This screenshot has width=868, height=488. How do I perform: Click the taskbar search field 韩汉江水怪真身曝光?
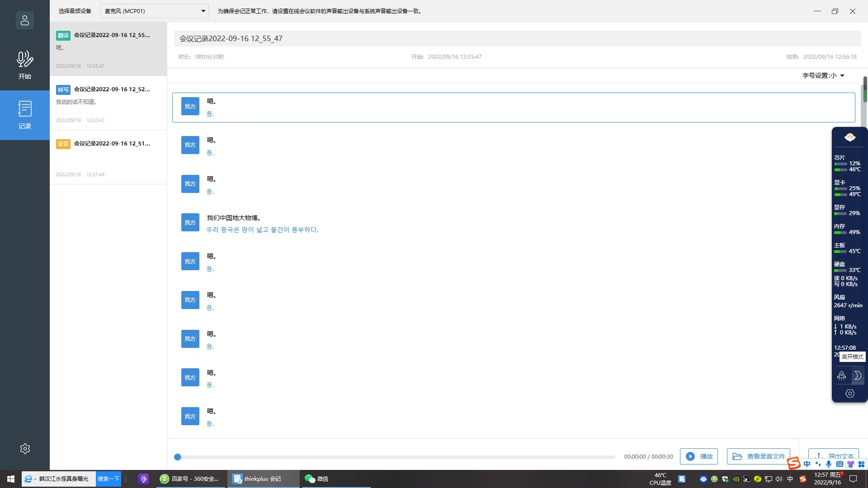[x=63, y=479]
